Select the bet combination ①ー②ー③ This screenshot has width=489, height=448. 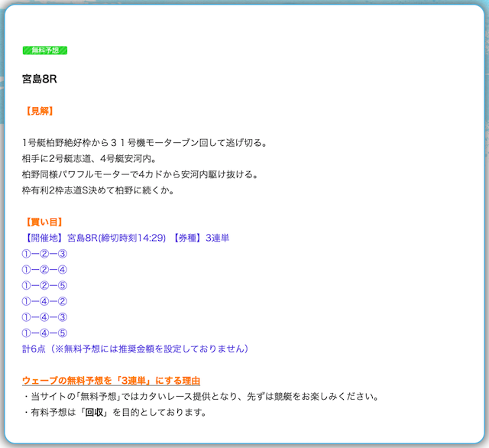point(44,254)
